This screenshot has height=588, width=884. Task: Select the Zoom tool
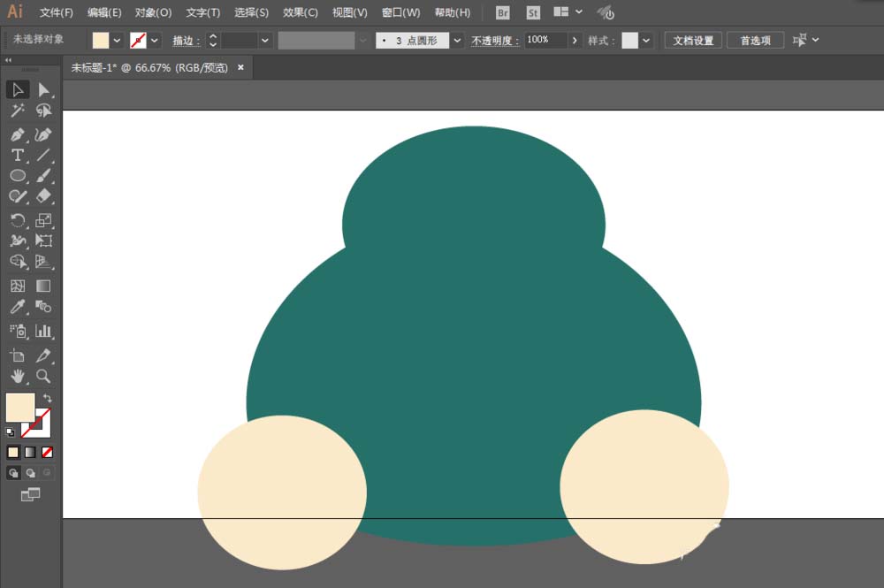click(x=43, y=376)
